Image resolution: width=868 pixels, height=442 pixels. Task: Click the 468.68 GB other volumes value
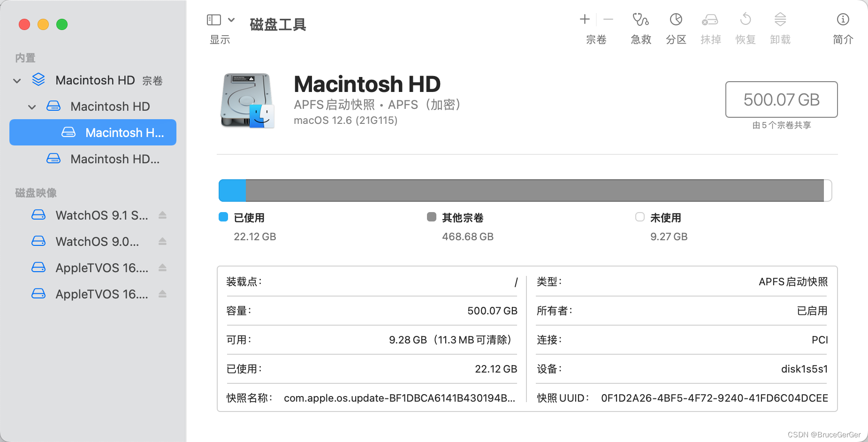[x=468, y=236]
